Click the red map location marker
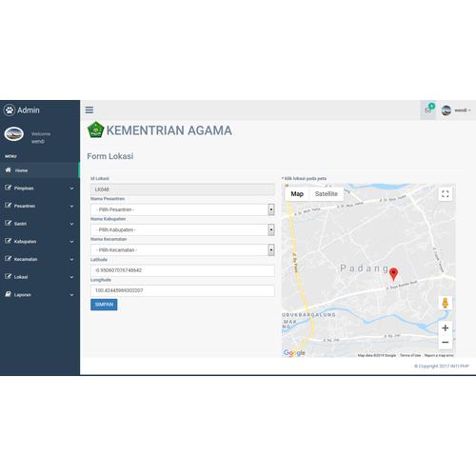The height and width of the screenshot is (476, 476). [x=393, y=274]
